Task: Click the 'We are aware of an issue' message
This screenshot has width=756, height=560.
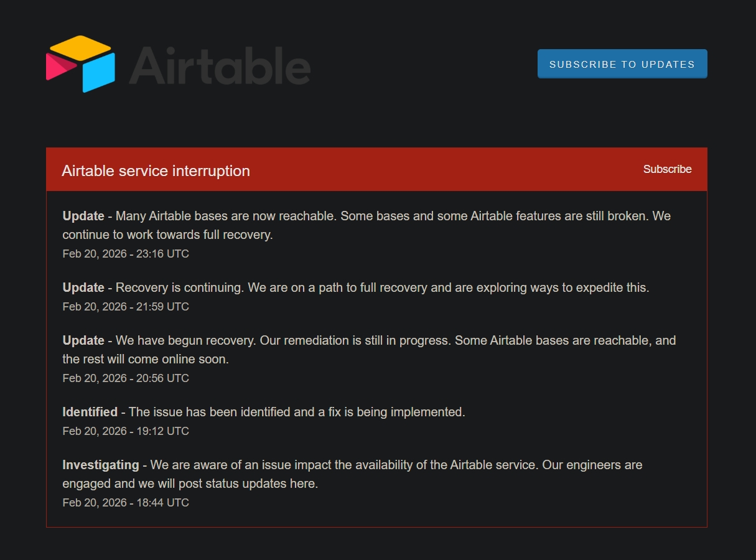Action: tap(396, 465)
